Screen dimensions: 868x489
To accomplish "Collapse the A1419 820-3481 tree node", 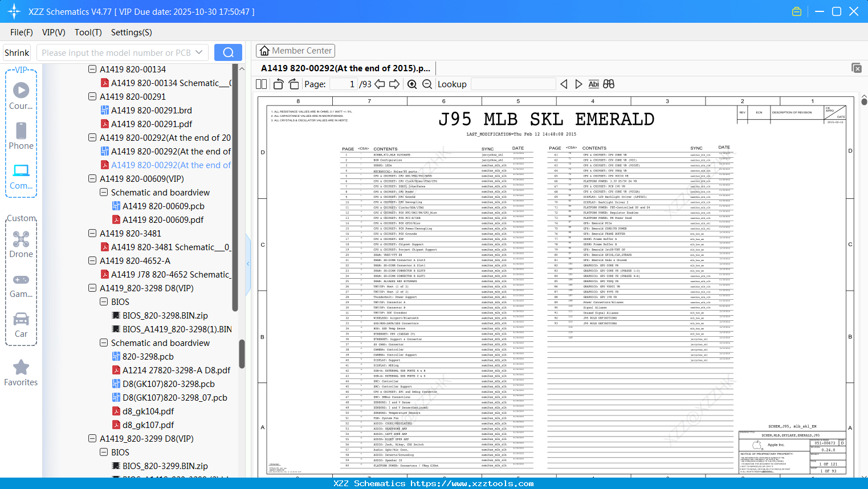I will click(x=92, y=233).
